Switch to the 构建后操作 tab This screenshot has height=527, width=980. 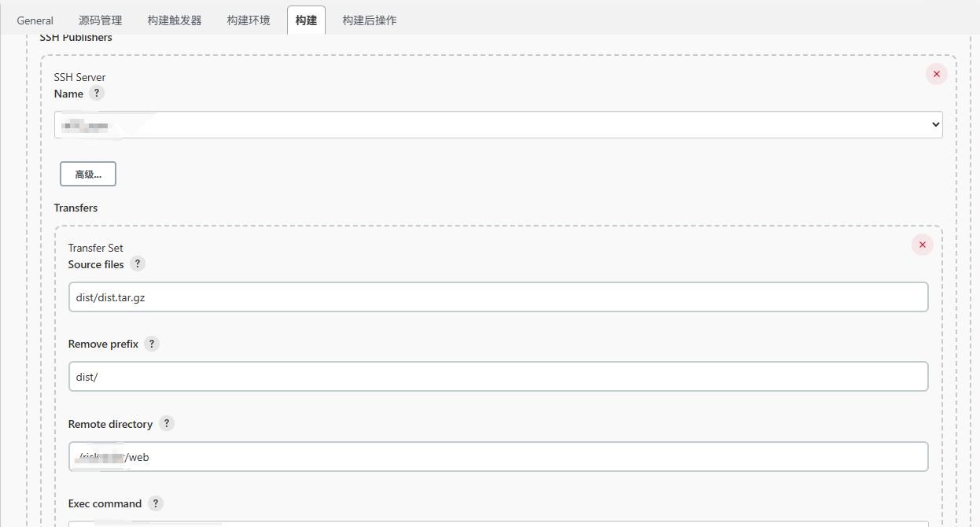pyautogui.click(x=369, y=20)
